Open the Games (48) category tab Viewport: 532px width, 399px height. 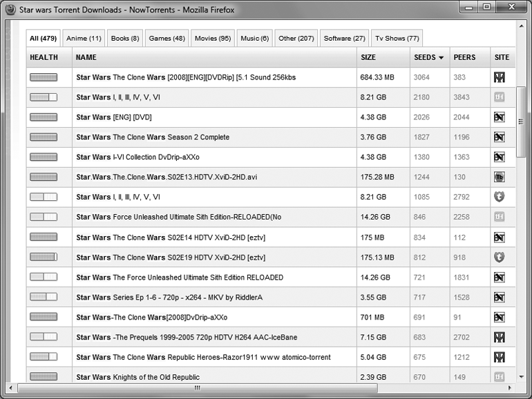167,39
